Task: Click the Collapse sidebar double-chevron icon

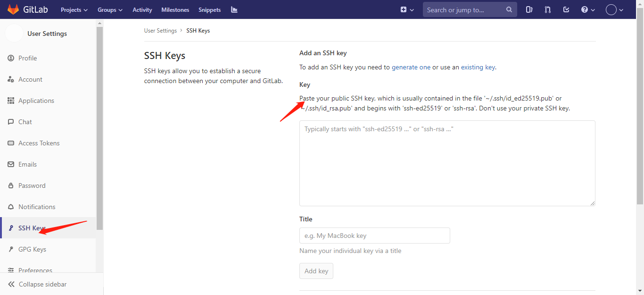Action: pos(11,284)
